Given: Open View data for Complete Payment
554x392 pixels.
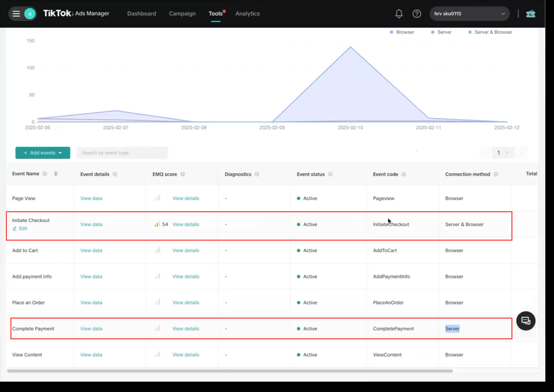Looking at the screenshot, I should (x=91, y=329).
